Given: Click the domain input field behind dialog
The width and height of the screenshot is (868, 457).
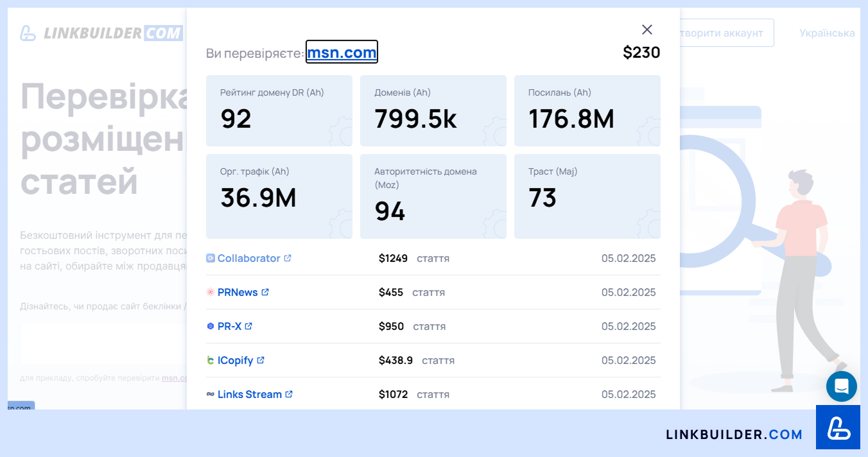Looking at the screenshot, I should [103, 343].
